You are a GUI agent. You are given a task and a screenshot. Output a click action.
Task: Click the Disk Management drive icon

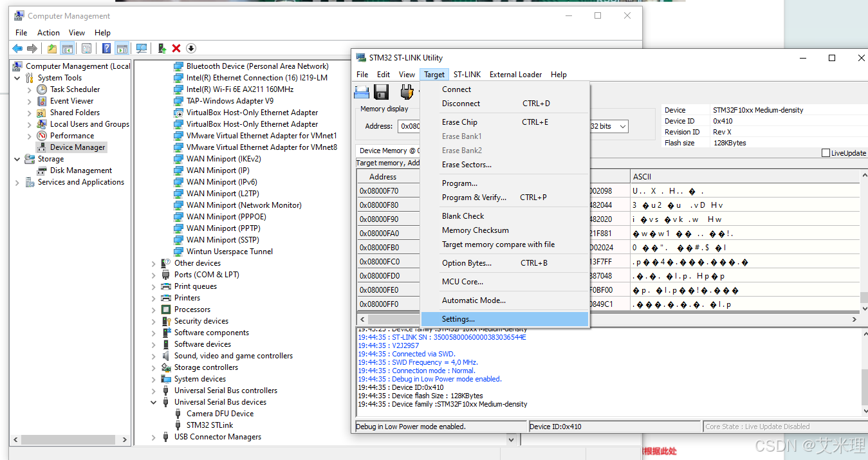(42, 170)
